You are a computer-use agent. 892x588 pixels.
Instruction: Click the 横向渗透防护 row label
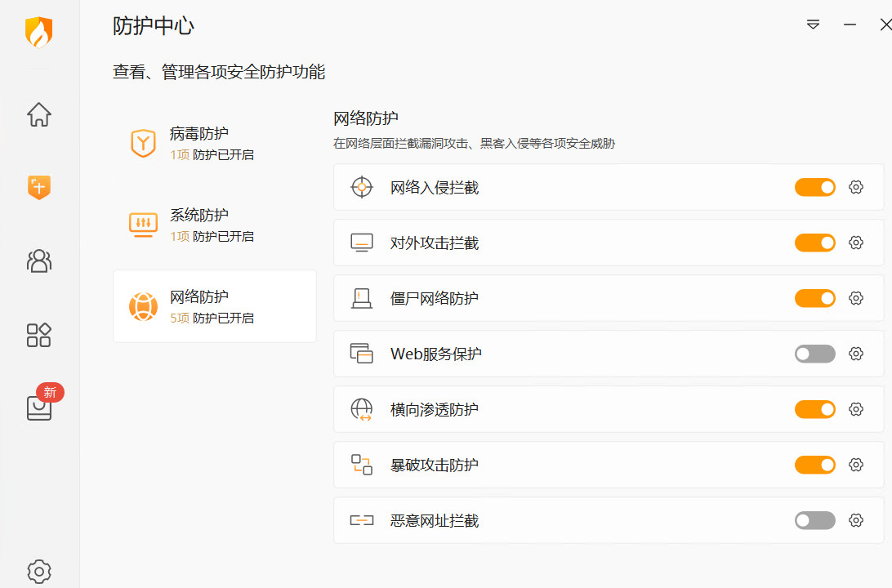coord(435,409)
